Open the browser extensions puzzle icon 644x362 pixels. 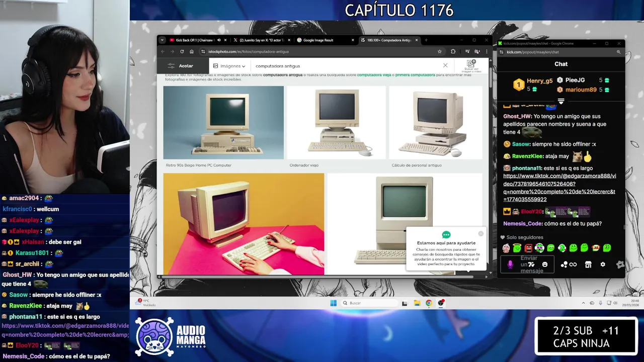point(453,51)
